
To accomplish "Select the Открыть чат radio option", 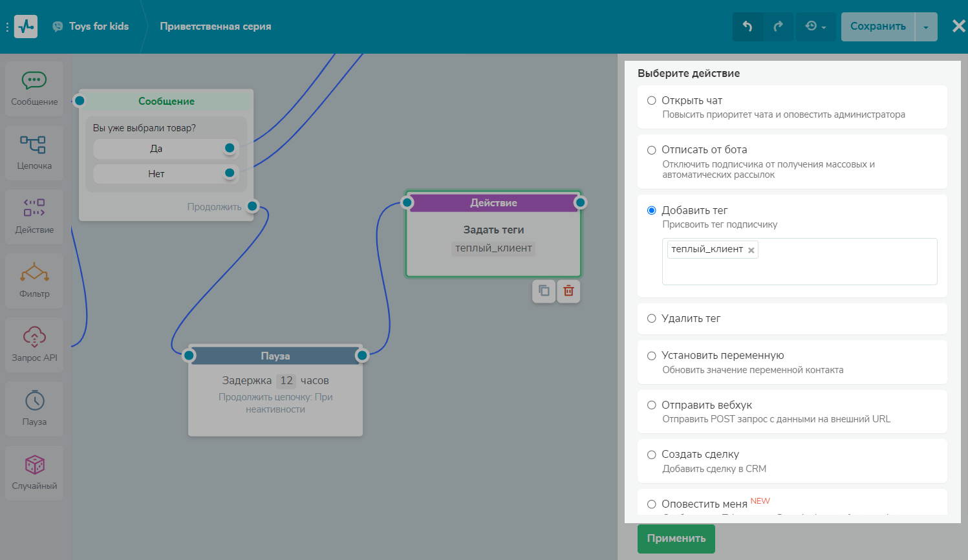I will [x=652, y=101].
